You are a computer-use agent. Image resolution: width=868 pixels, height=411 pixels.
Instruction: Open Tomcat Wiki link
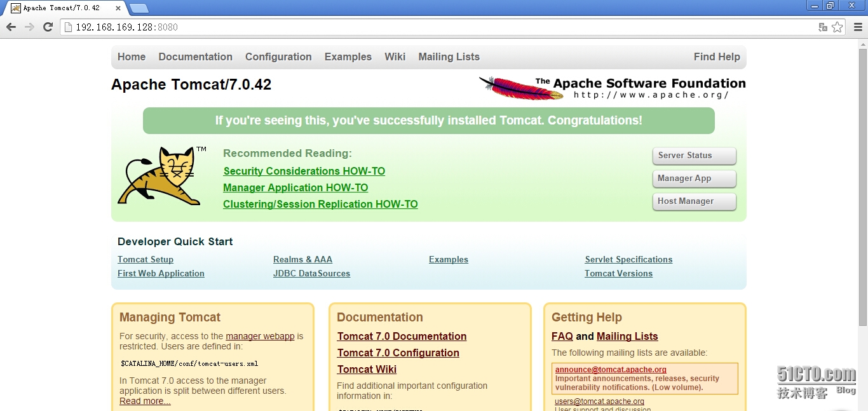[x=367, y=369]
